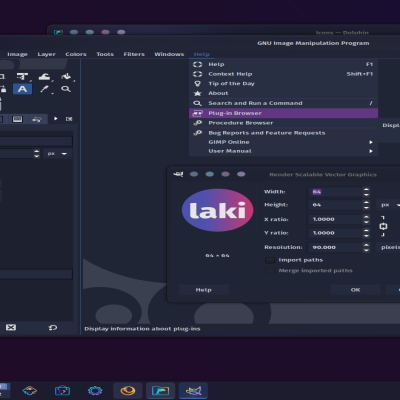Click the lightbulb icon for Tip of the Day
This screenshot has width=400, height=400.
(x=198, y=84)
